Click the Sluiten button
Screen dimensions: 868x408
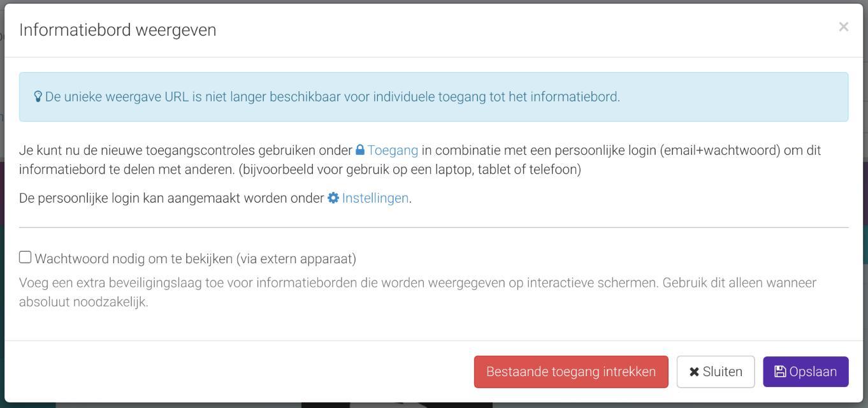click(716, 372)
